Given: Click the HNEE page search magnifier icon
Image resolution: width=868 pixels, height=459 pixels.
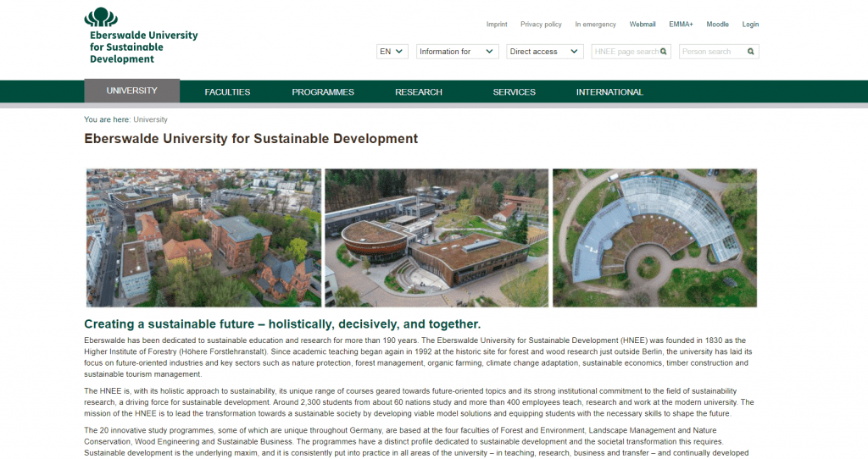Looking at the screenshot, I should pos(664,52).
